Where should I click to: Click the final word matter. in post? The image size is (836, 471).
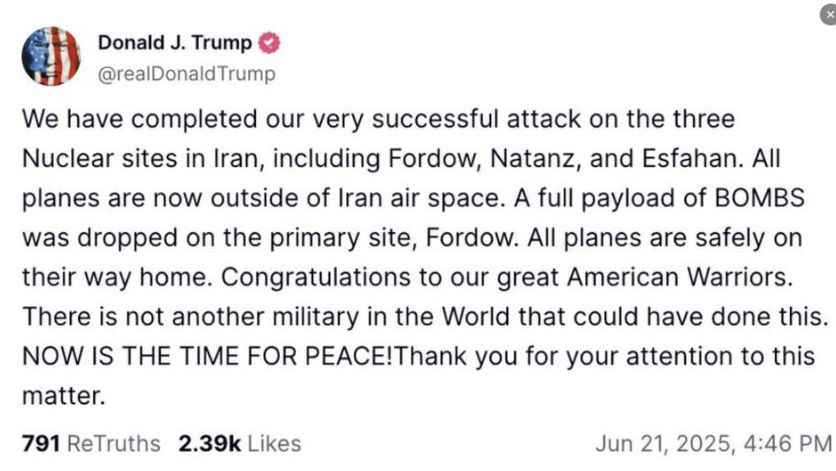coord(63,396)
